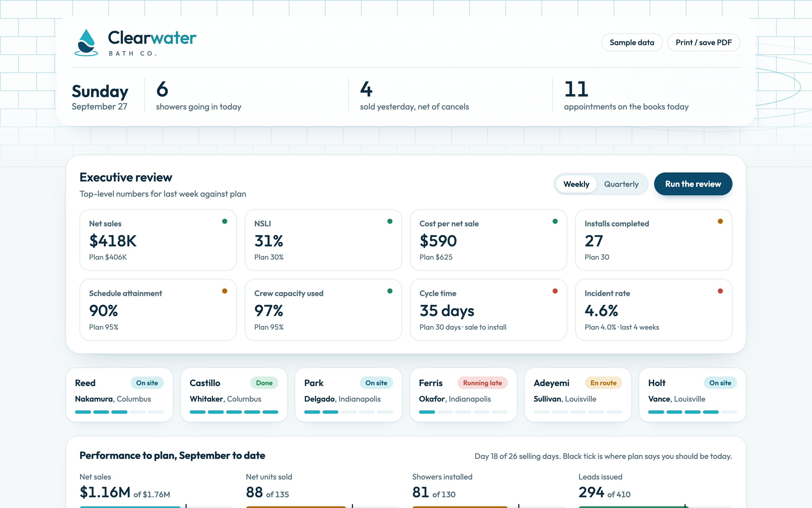Click the On site badge on Holt crew

click(x=720, y=383)
